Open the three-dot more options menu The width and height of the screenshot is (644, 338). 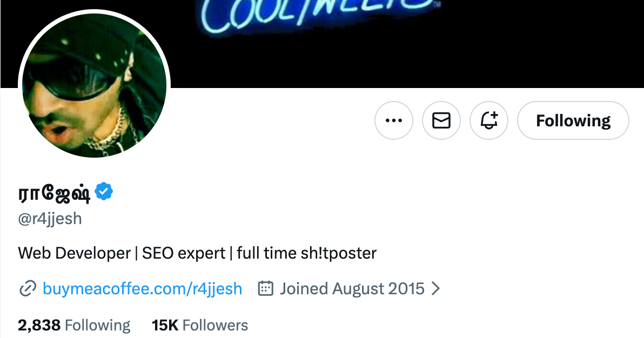point(393,121)
